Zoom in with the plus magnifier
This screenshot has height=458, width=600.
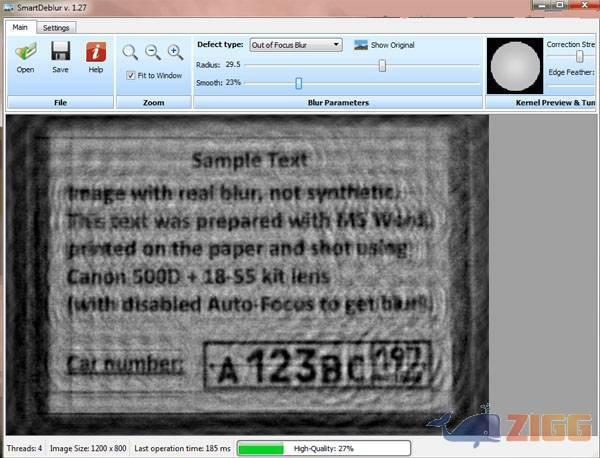[175, 52]
